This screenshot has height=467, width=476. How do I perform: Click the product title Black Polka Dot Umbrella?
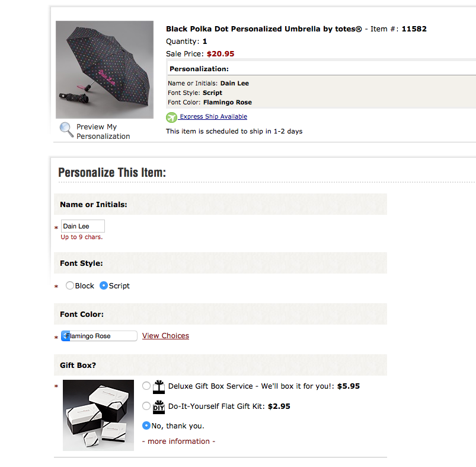(x=263, y=28)
